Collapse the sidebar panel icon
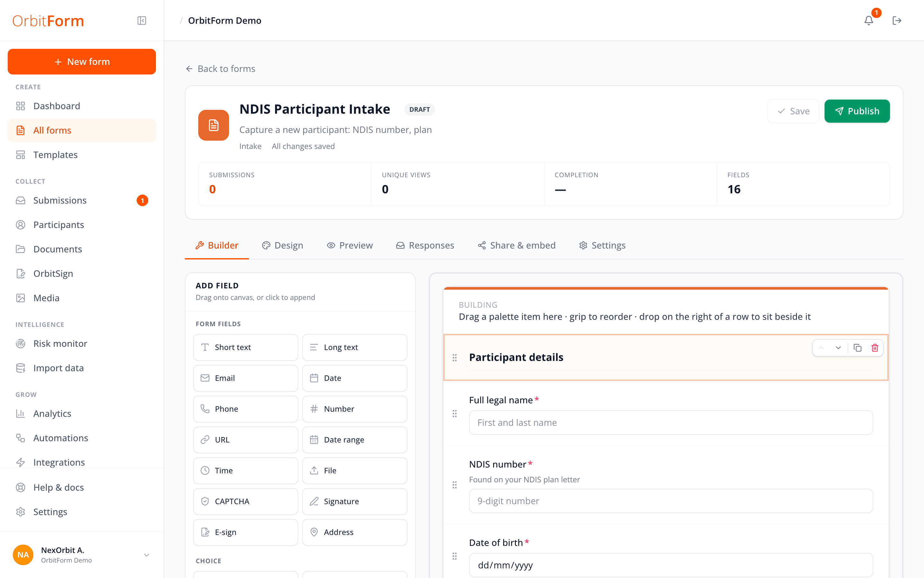The height and width of the screenshot is (578, 924). [x=142, y=21]
